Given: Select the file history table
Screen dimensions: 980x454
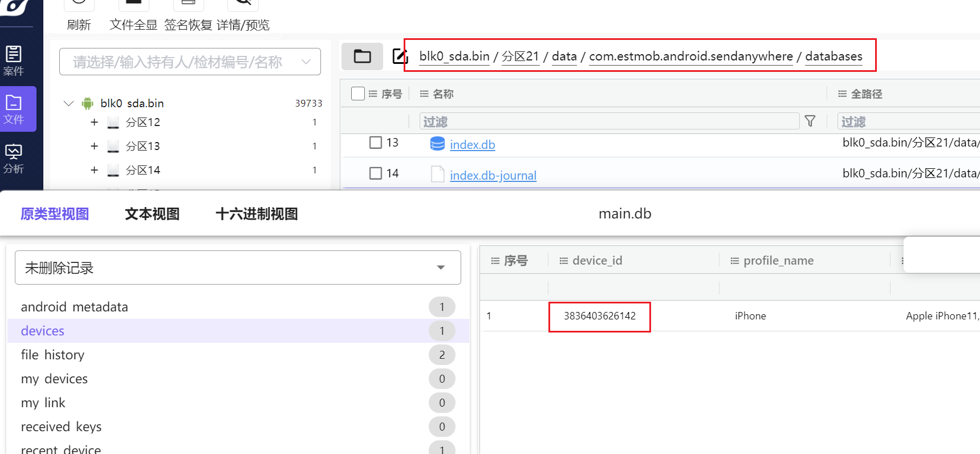Looking at the screenshot, I should (x=52, y=355).
